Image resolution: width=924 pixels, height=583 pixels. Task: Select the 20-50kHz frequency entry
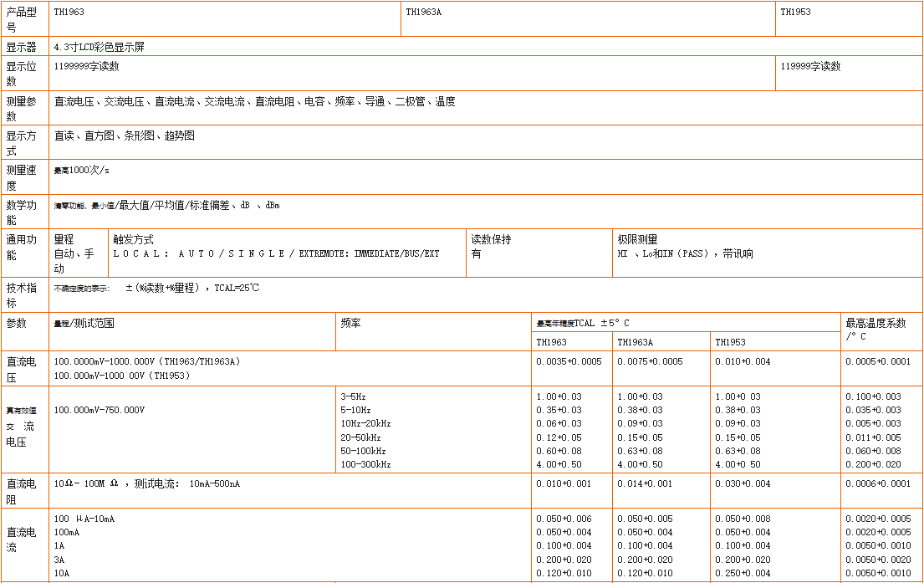360,438
